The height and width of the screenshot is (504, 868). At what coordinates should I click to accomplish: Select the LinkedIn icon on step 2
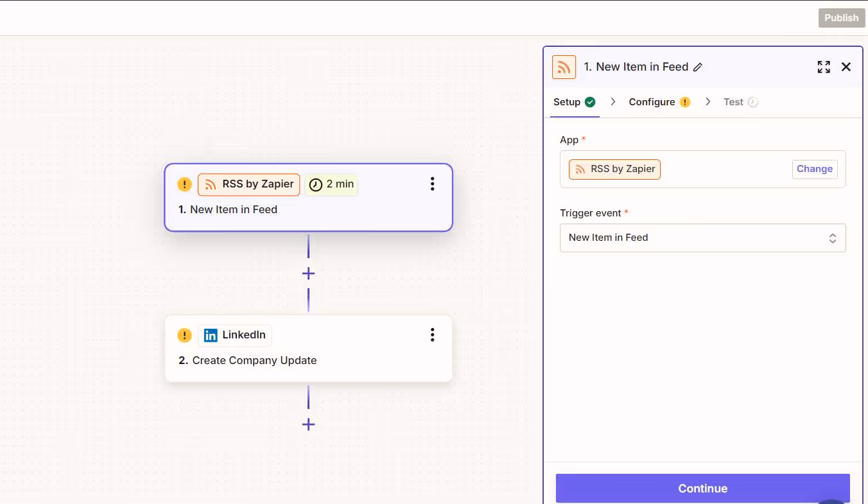pyautogui.click(x=211, y=335)
